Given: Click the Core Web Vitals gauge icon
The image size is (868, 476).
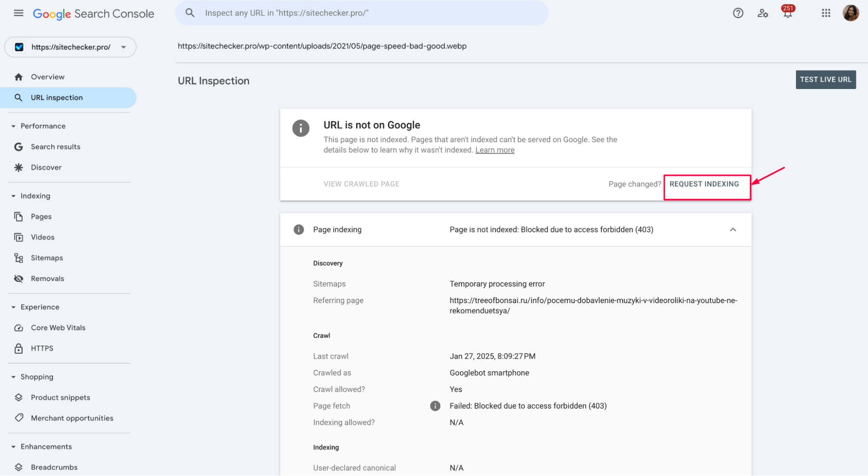Looking at the screenshot, I should 18,328.
